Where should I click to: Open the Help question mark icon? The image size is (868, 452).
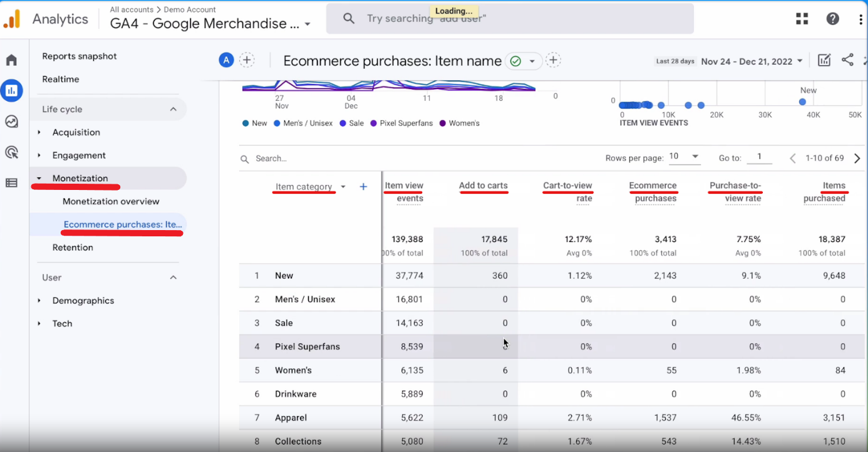point(833,19)
